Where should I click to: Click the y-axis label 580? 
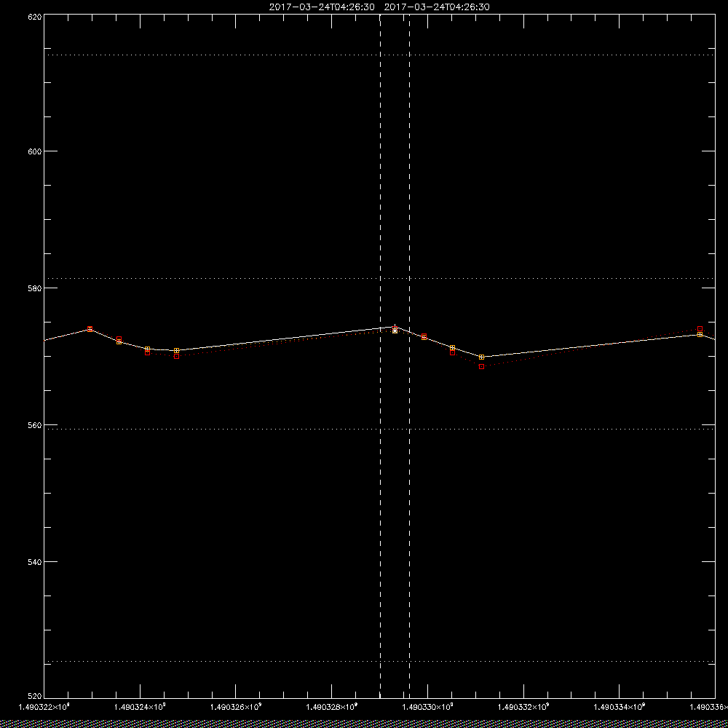point(35,288)
